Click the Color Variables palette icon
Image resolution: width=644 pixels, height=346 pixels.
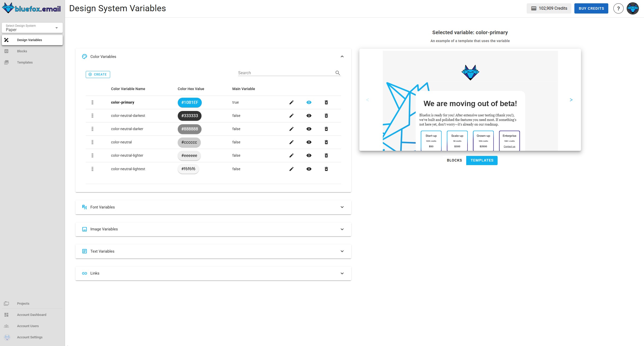(84, 56)
